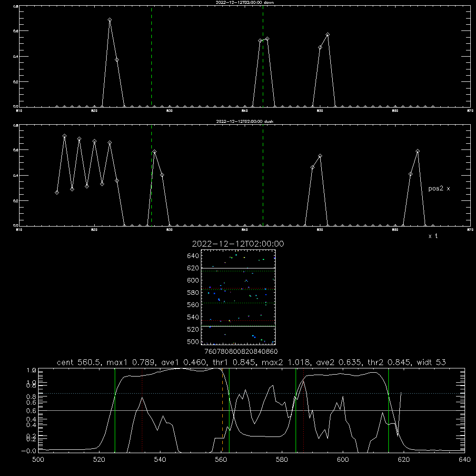Click the '580' x-axis label of the bottom plot
Image resolution: width=476 pixels, height=476 pixels.
[282, 460]
